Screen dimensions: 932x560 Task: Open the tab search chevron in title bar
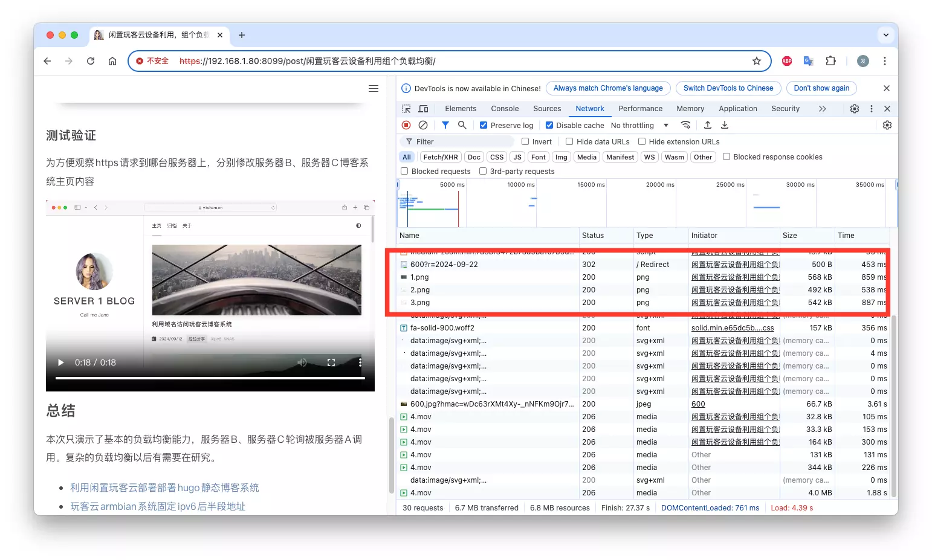[886, 35]
